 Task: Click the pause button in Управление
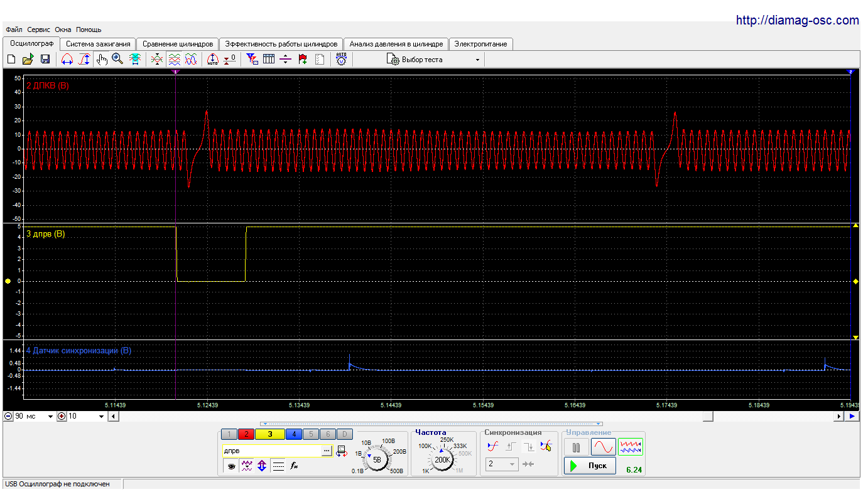coord(577,447)
